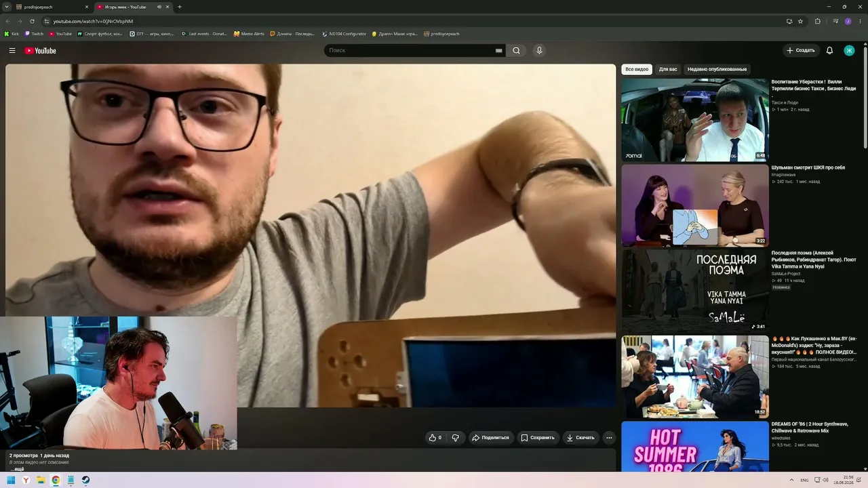Open the Chrome tab search dropdown
Viewport: 868px width, 488px height.
coord(6,7)
